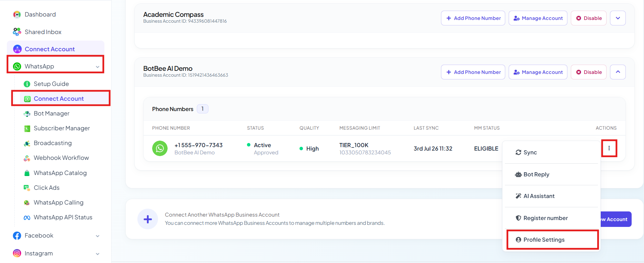Click the Bot Manager icon

pyautogui.click(x=27, y=114)
